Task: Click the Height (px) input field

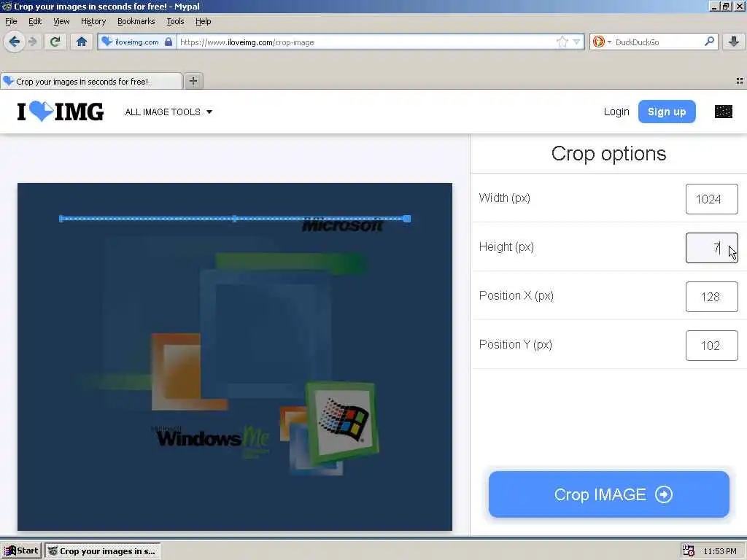Action: pyautogui.click(x=712, y=248)
